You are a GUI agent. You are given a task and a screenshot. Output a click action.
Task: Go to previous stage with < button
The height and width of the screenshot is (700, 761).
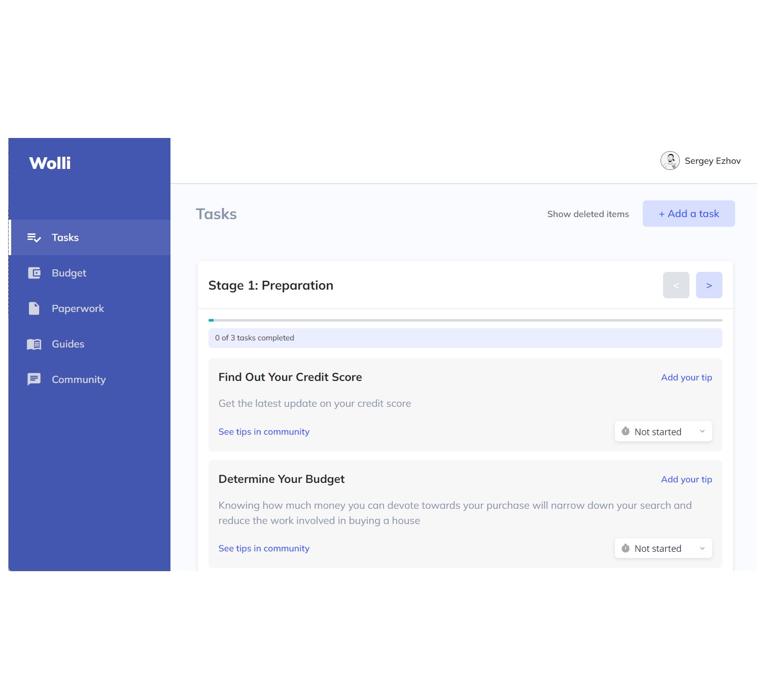[x=676, y=285]
